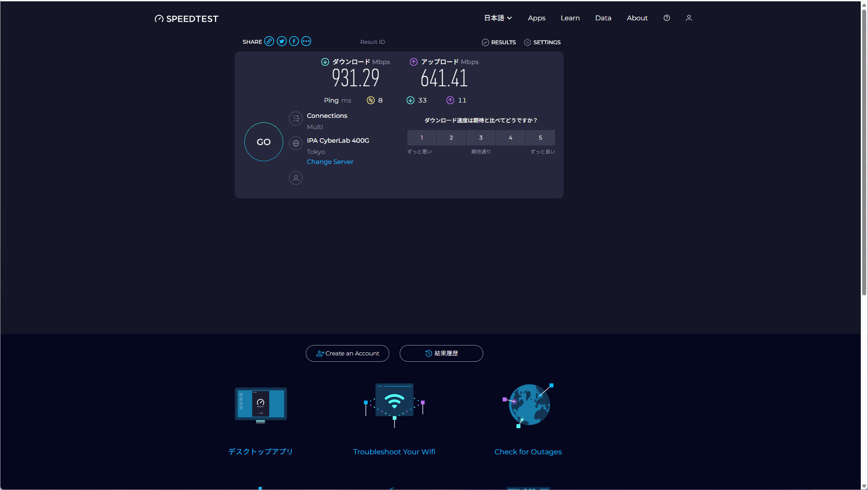Click the help question mark icon

click(x=667, y=18)
